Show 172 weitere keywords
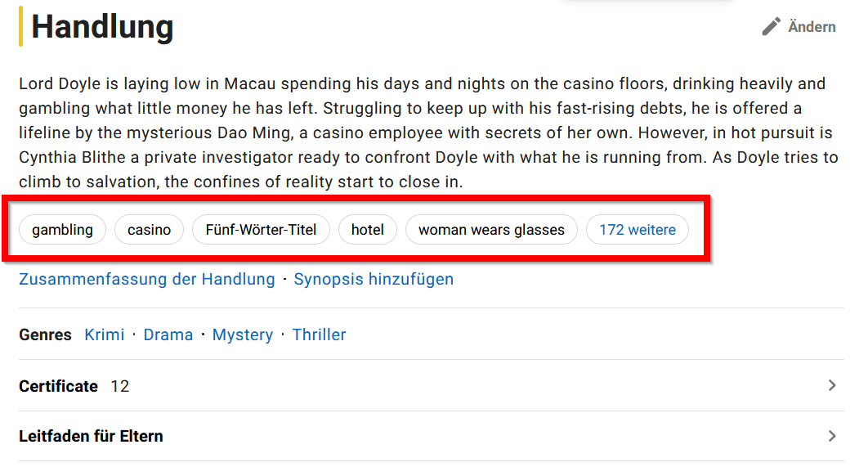This screenshot has width=868, height=476. (x=638, y=230)
